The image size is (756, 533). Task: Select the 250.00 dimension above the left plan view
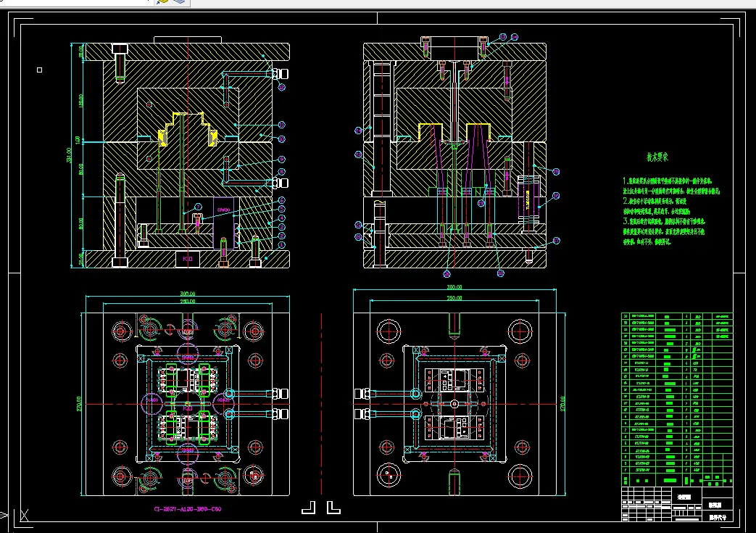click(188, 301)
